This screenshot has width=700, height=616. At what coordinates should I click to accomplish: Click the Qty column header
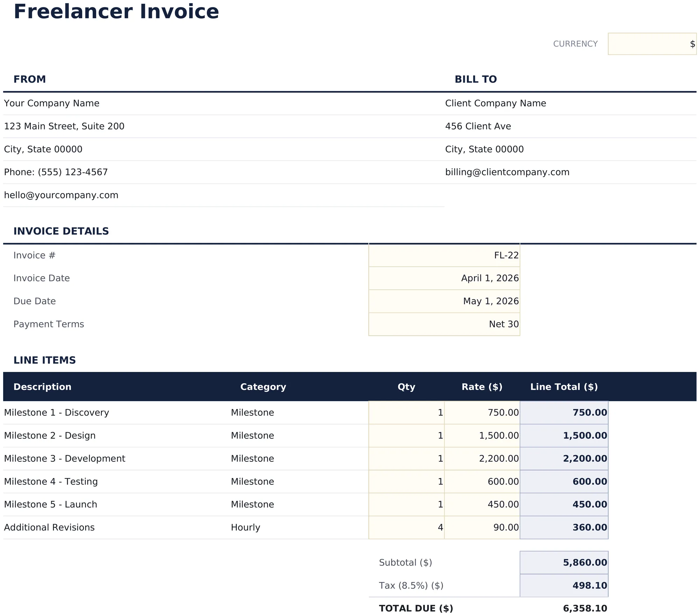pos(406,387)
